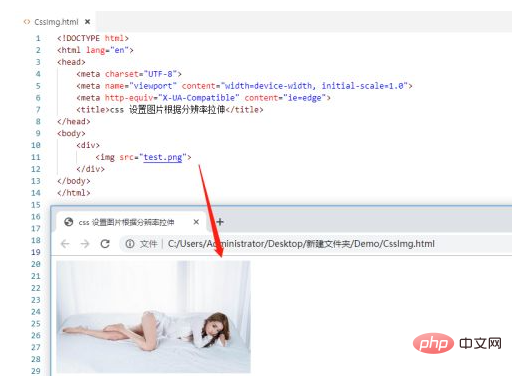Close the CssImg.html editor tab
Image resolution: width=512 pixels, height=376 pixels.
[87, 22]
